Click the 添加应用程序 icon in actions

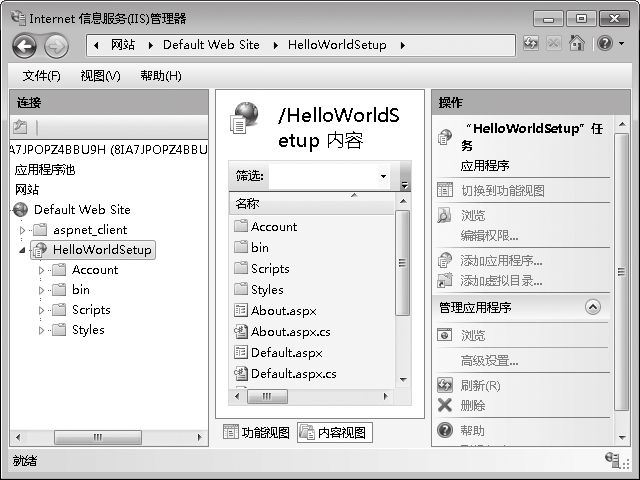click(x=445, y=260)
